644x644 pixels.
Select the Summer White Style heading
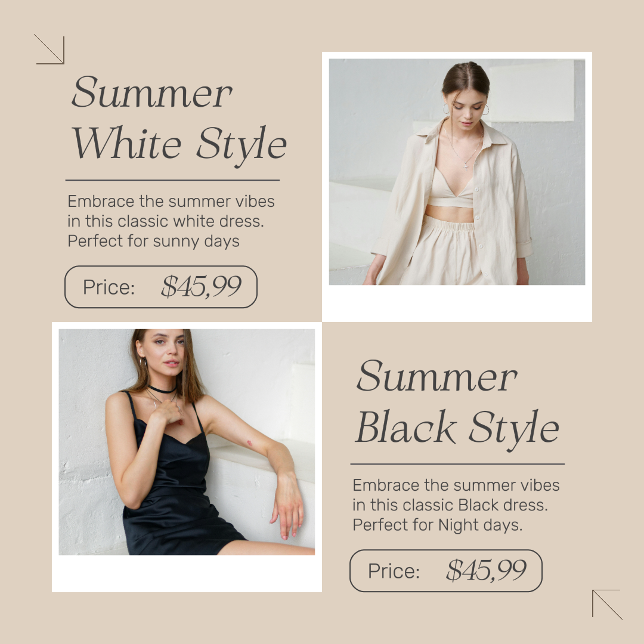point(179,120)
